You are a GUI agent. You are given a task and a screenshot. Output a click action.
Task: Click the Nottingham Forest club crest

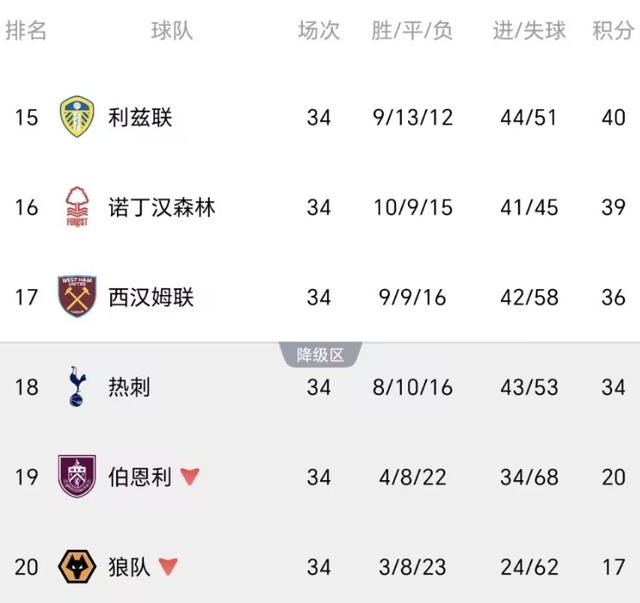pos(76,207)
